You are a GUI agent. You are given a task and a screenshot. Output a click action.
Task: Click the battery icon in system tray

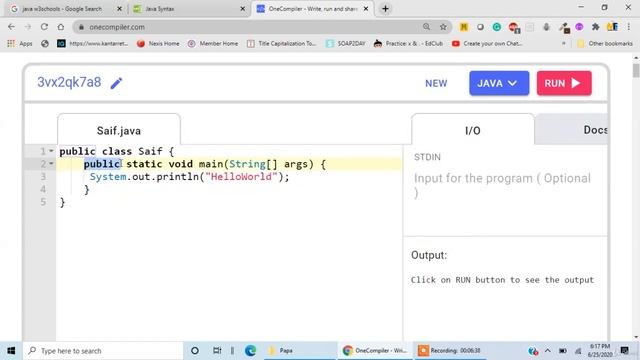click(562, 351)
